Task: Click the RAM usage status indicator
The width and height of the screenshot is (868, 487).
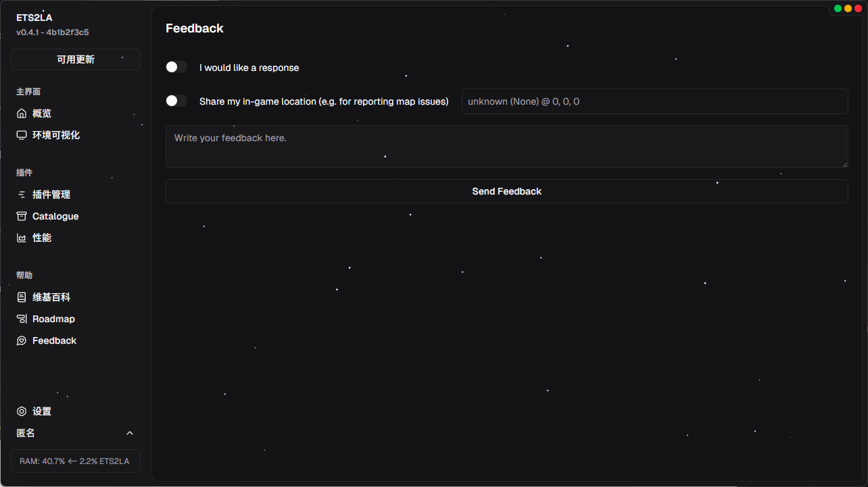Action: click(x=76, y=461)
